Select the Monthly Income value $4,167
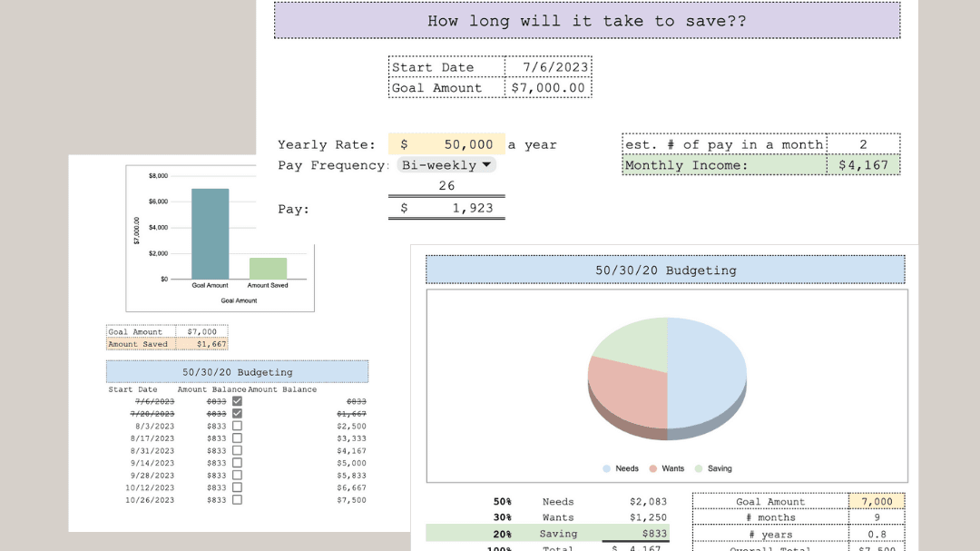This screenshot has height=551, width=980. tap(863, 165)
